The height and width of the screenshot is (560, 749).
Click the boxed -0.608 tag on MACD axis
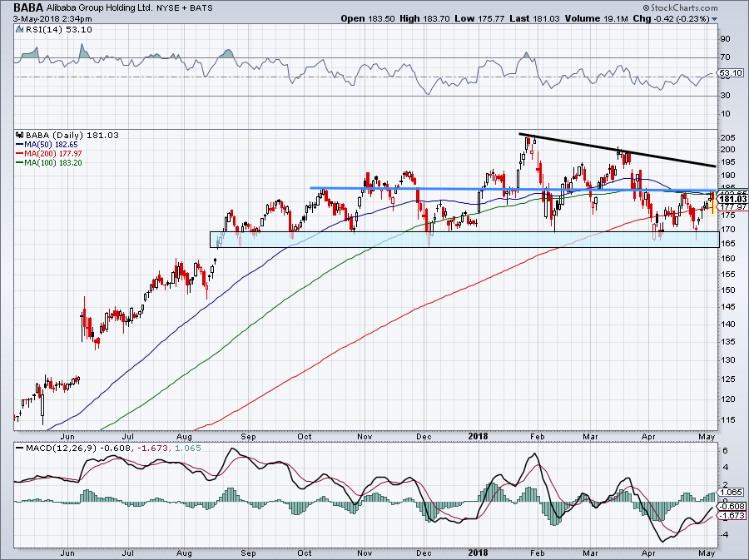coord(732,506)
